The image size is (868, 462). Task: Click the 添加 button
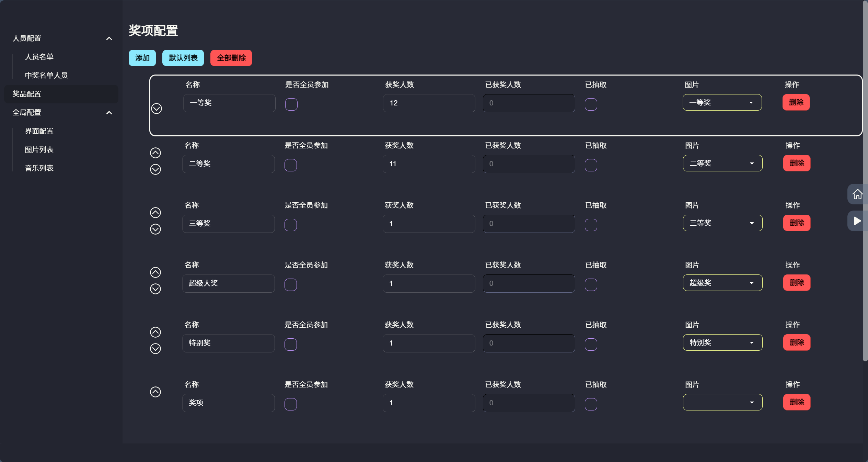pyautogui.click(x=142, y=58)
